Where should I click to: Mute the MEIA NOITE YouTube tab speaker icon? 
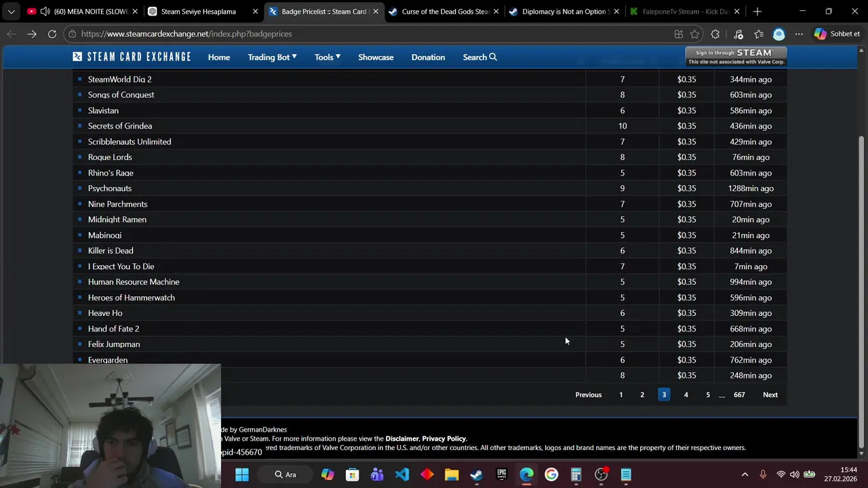45,12
